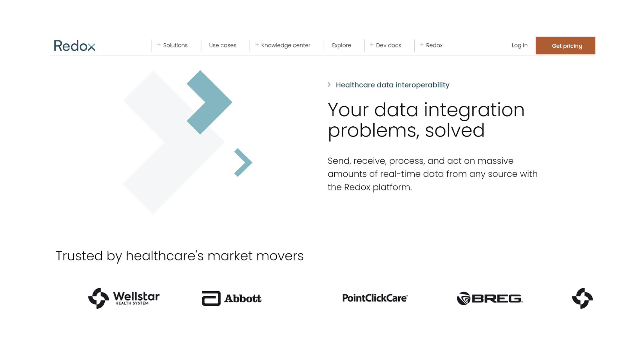The width and height of the screenshot is (644, 362).
Task: Select the PointClickCare logo
Action: (x=375, y=298)
